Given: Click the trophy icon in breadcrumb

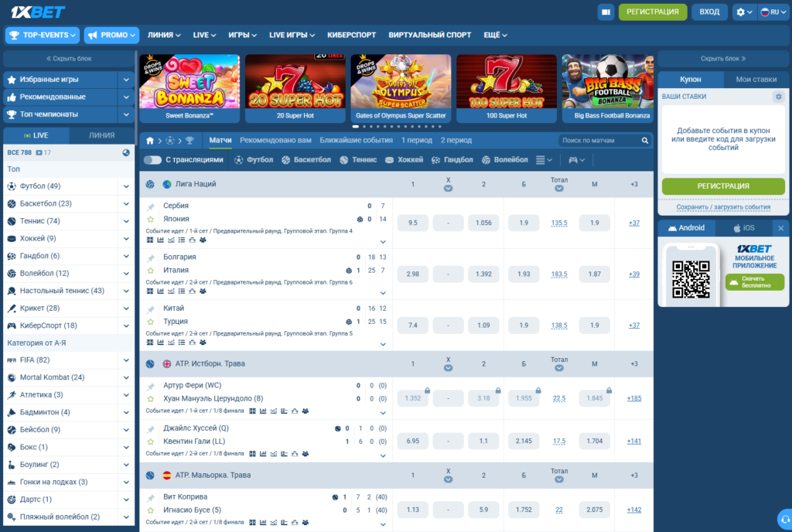Looking at the screenshot, I should 189,140.
